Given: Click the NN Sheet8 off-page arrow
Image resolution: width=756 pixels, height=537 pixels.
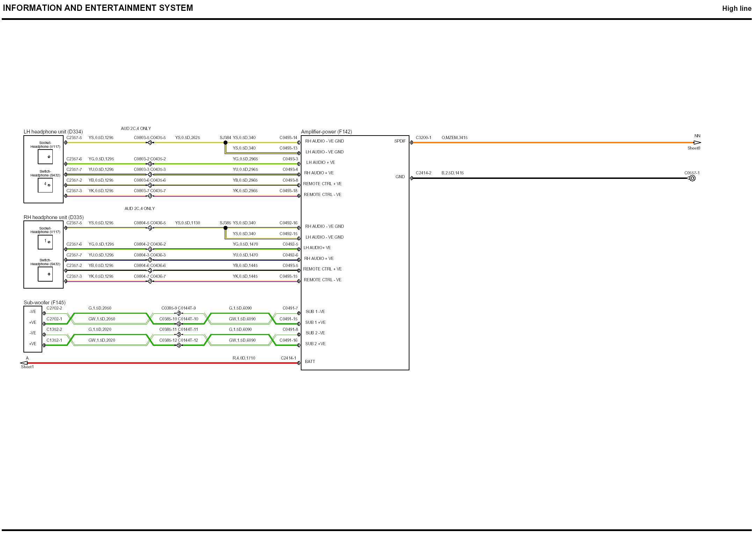Looking at the screenshot, I should click(x=697, y=143).
